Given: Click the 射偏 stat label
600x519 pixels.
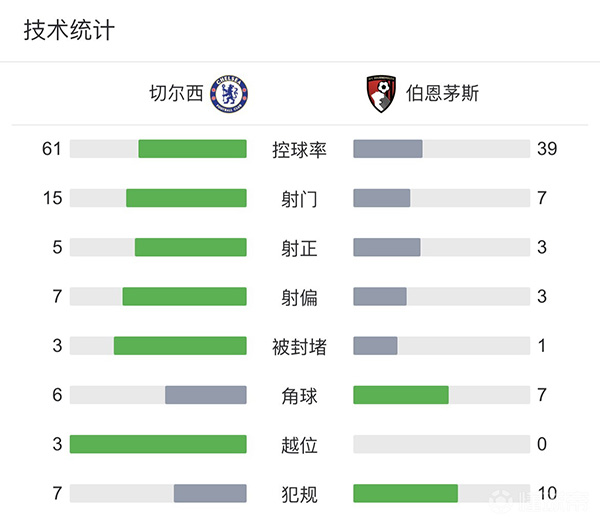Looking at the screenshot, I should pyautogui.click(x=300, y=297).
